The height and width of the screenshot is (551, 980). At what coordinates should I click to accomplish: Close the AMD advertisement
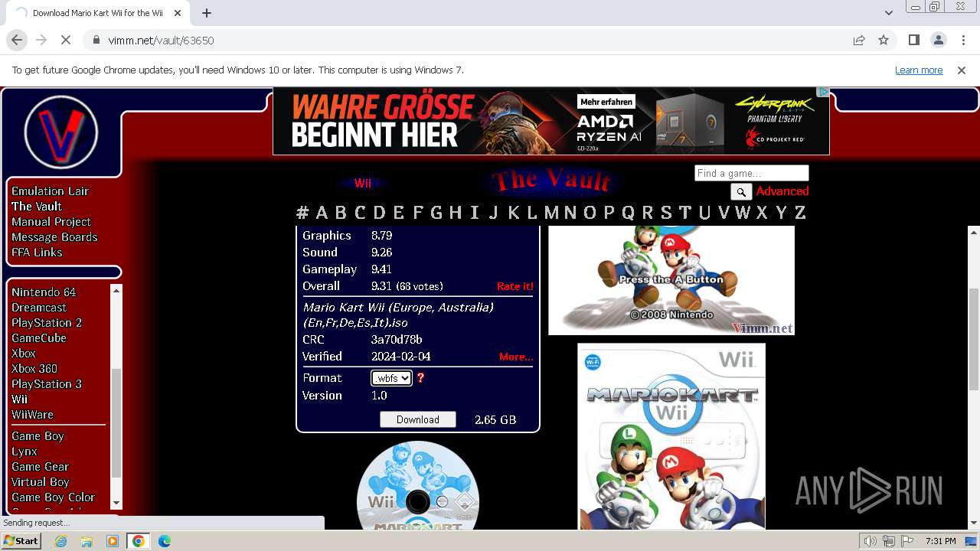tap(823, 92)
